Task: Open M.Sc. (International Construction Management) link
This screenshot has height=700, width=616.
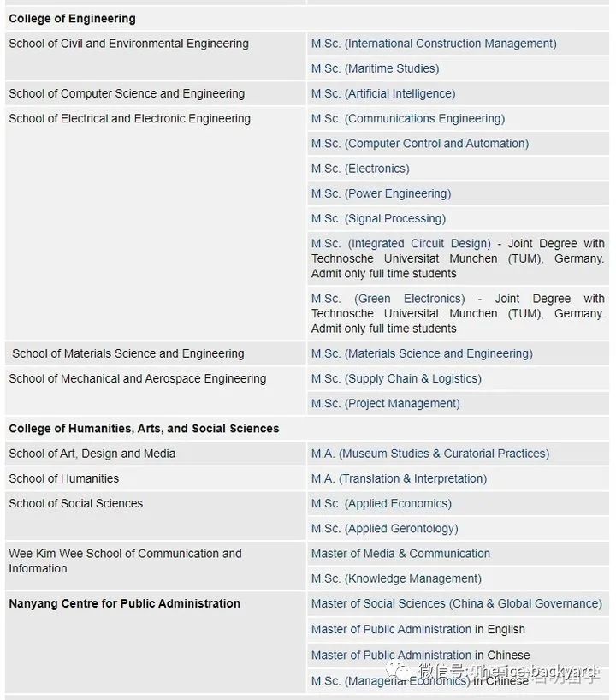Action: (x=434, y=44)
